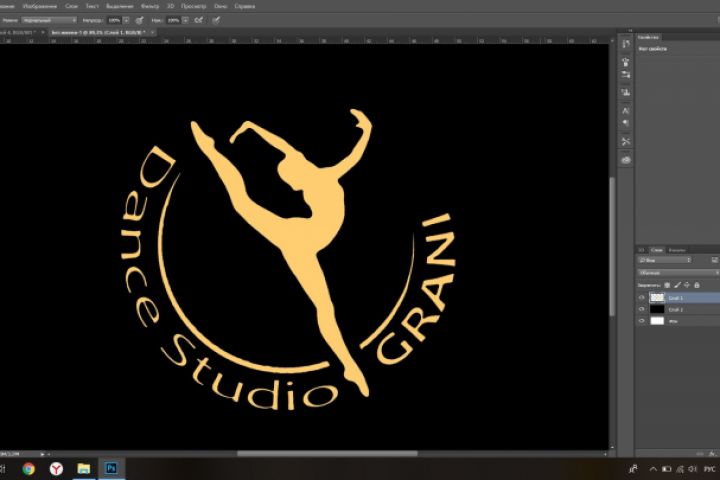The width and height of the screenshot is (720, 480).
Task: Open the Изображение menu
Action: coord(40,6)
